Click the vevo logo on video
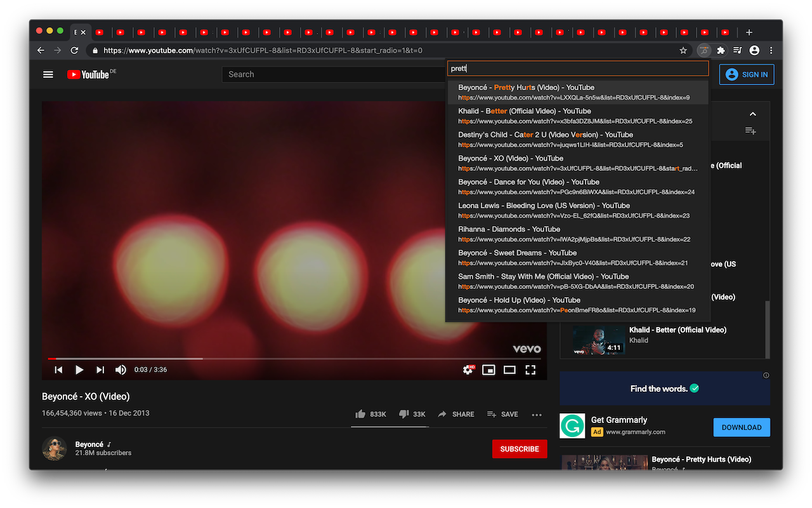 527,349
